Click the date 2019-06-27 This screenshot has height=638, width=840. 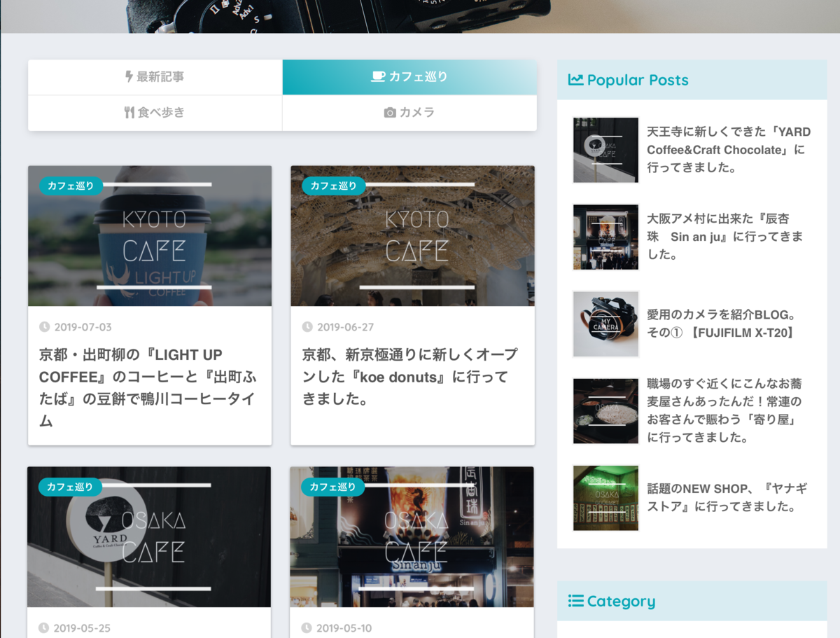(x=346, y=327)
